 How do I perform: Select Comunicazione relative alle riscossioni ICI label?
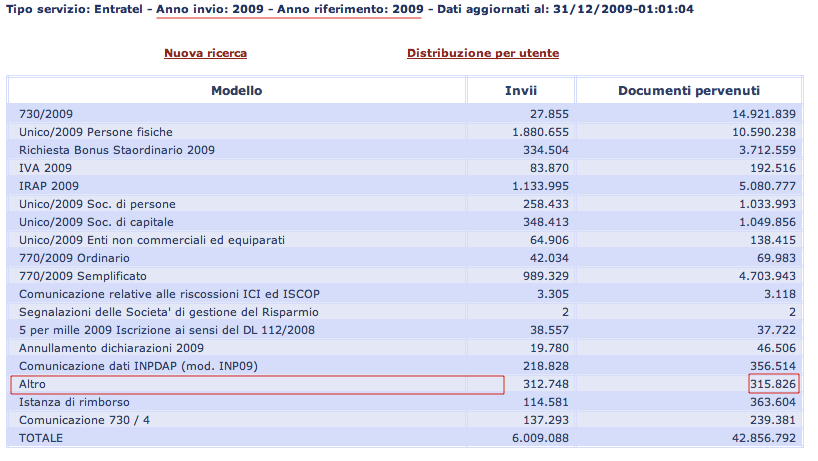click(x=170, y=294)
